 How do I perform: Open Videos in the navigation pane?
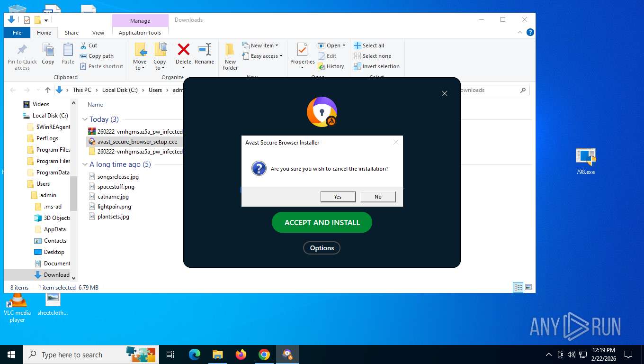[41, 104]
